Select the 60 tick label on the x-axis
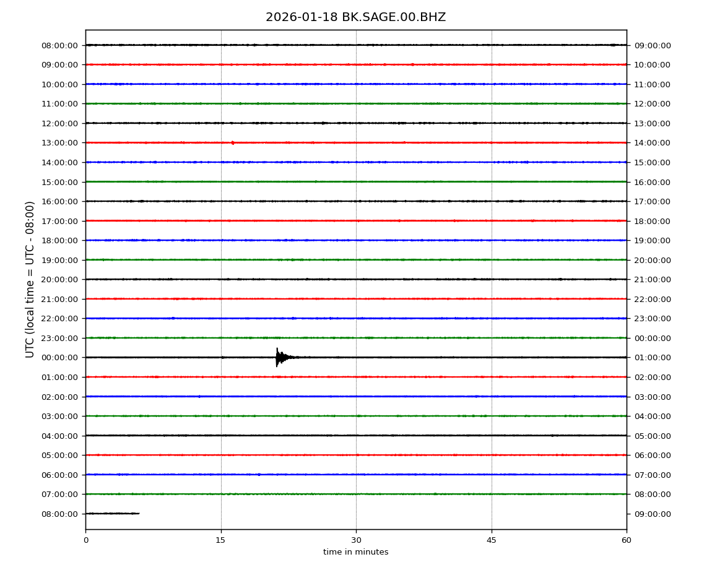The image size is (712, 588). 627,540
